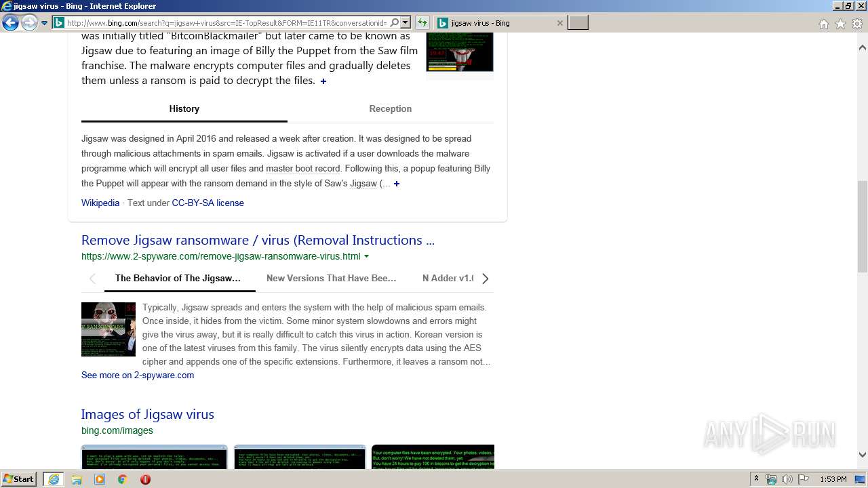Open Windows Media Player taskbar icon
Screen dimensions: 868x488
[x=100, y=479]
